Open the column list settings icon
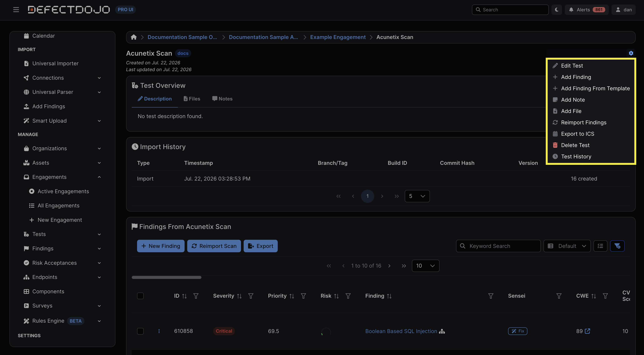The height and width of the screenshot is (355, 644). pyautogui.click(x=600, y=246)
